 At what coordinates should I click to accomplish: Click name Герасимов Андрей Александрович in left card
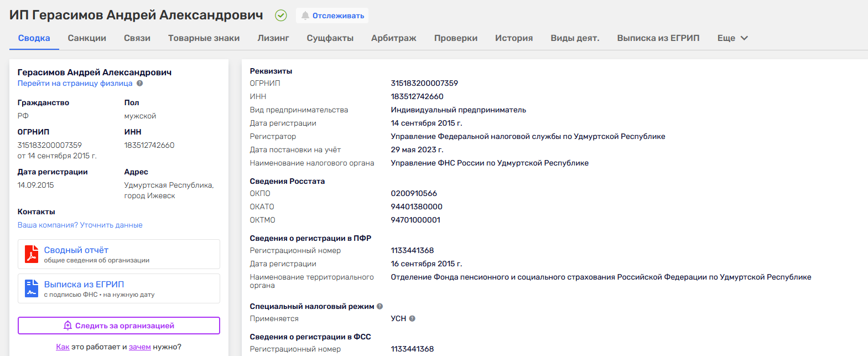[95, 73]
